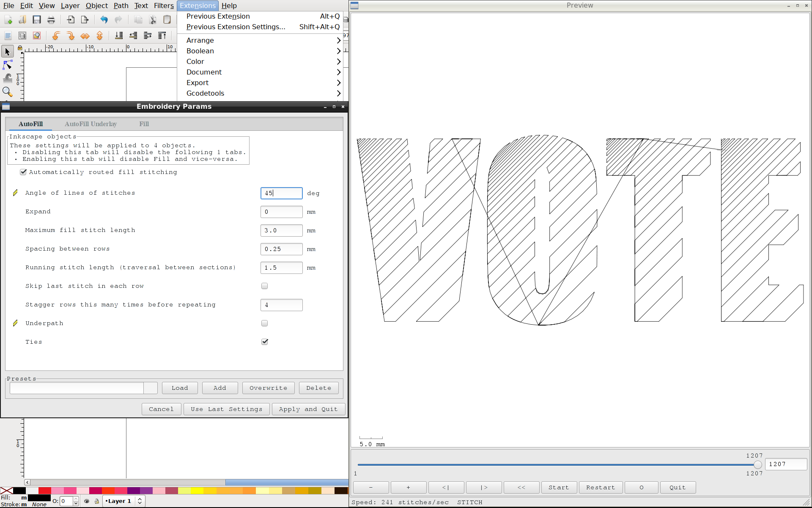Save the document with the floppy icon
The width and height of the screenshot is (812, 508).
pos(37,19)
